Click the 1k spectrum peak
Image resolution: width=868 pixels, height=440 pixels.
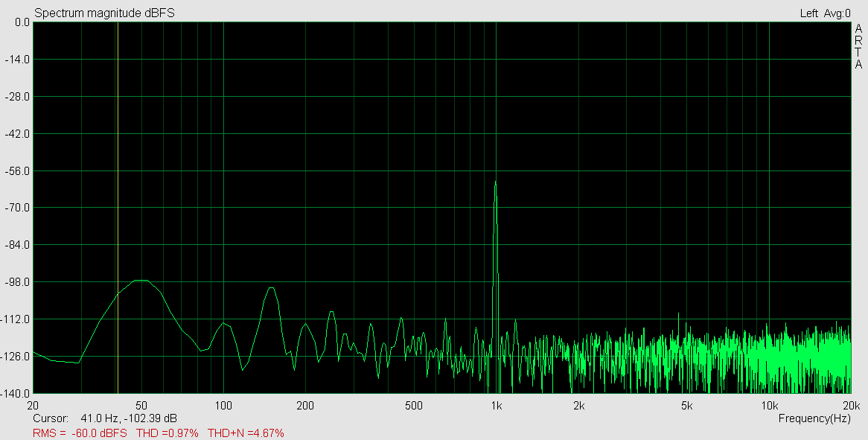coord(496,182)
